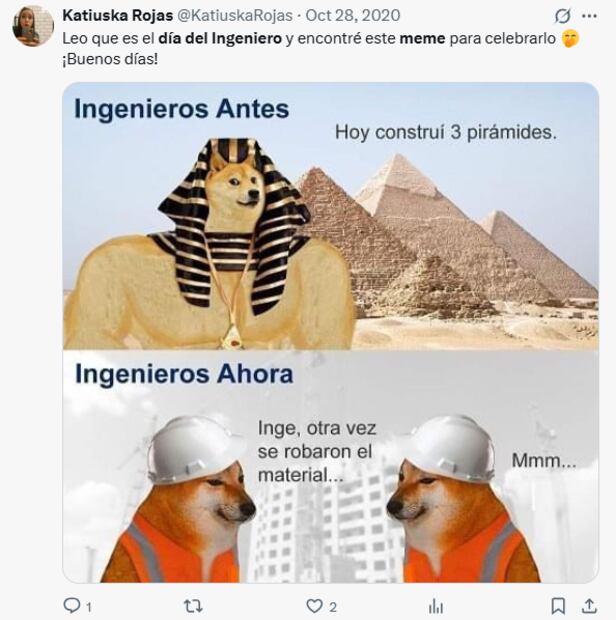Screen dimensions: 616x620
Task: Retweet this post using the repost icon
Action: [193, 605]
